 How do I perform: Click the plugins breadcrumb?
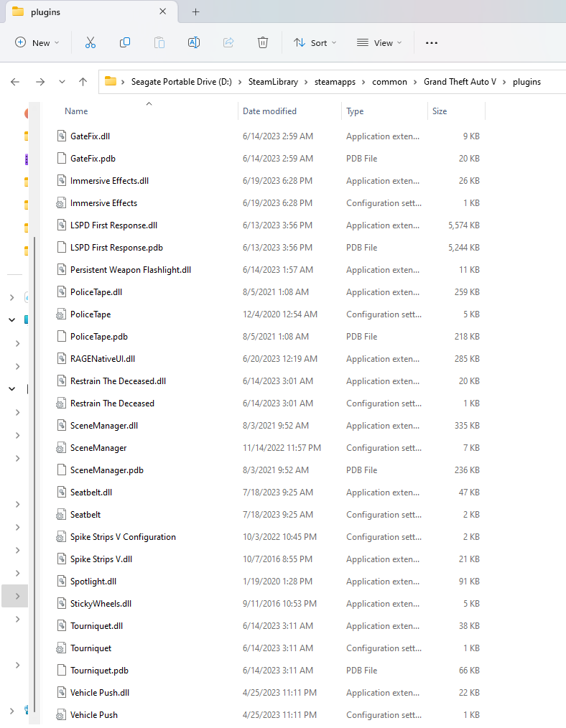click(x=526, y=82)
